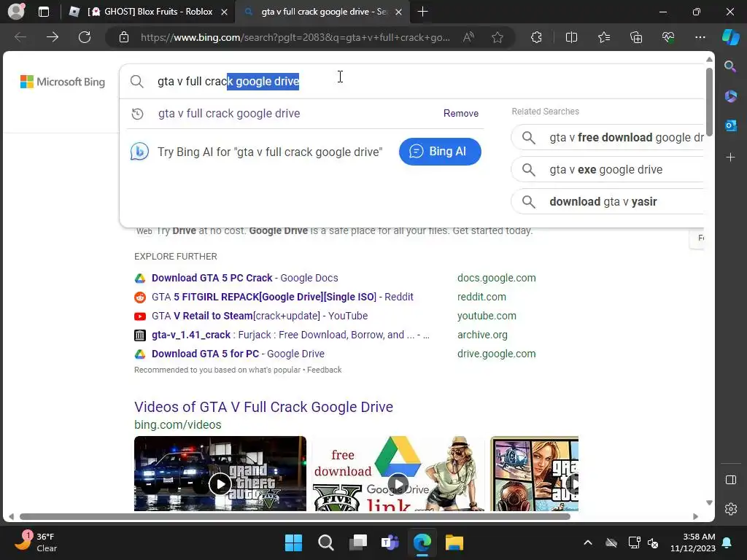Add a sidebar app with plus

[x=730, y=157]
